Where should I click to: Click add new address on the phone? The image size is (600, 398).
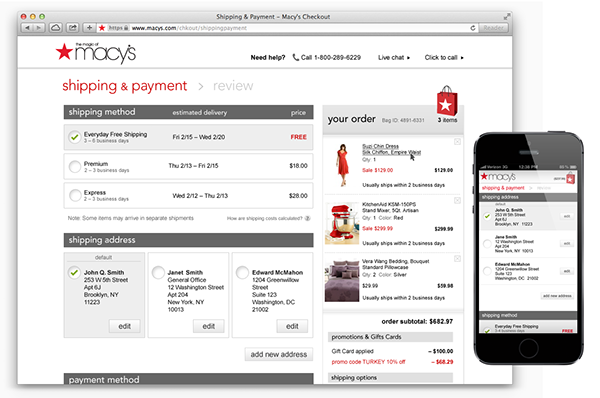point(557,296)
